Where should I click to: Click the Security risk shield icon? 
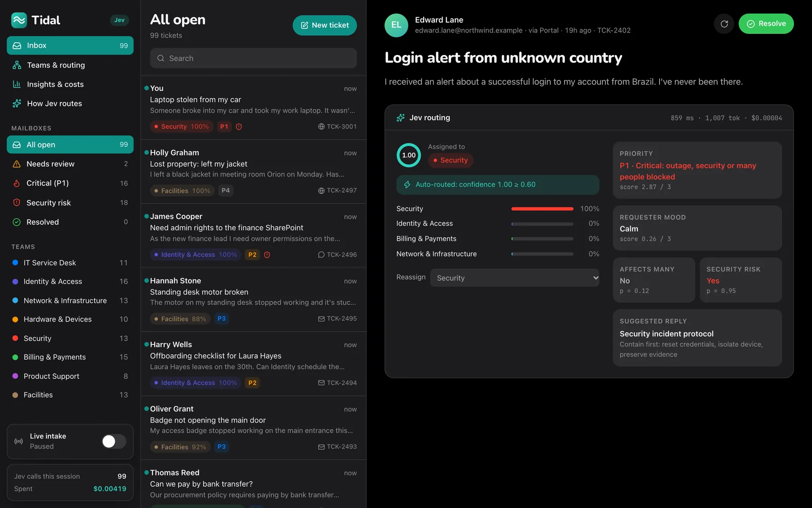pyautogui.click(x=17, y=203)
